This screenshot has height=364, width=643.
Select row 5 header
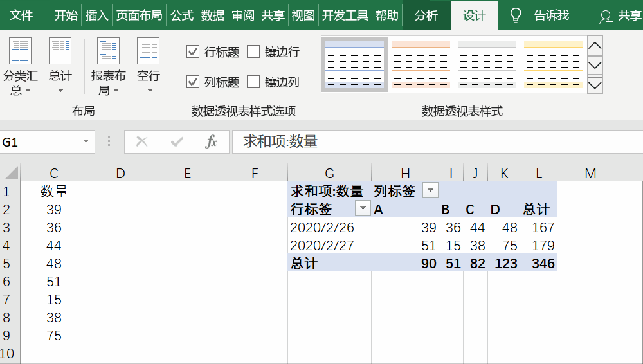pyautogui.click(x=10, y=263)
